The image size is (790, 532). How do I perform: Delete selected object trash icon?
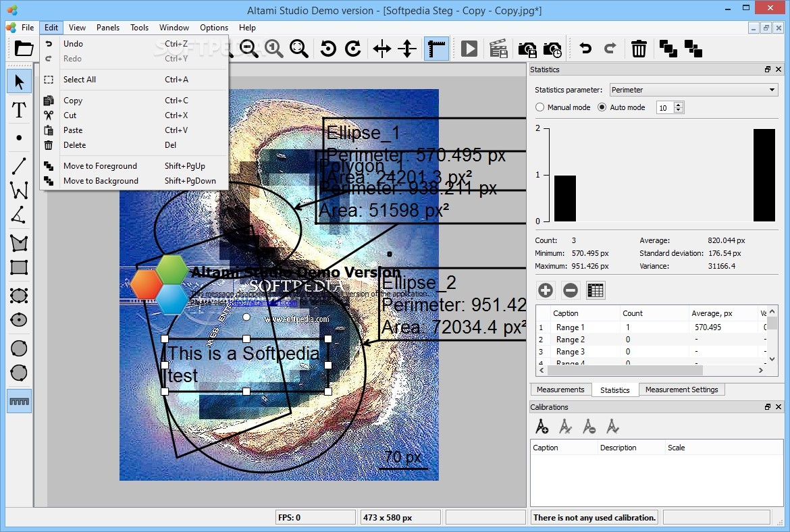(639, 49)
